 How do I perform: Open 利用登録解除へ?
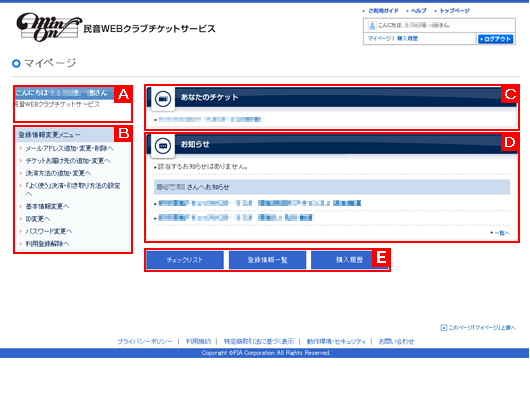click(47, 244)
